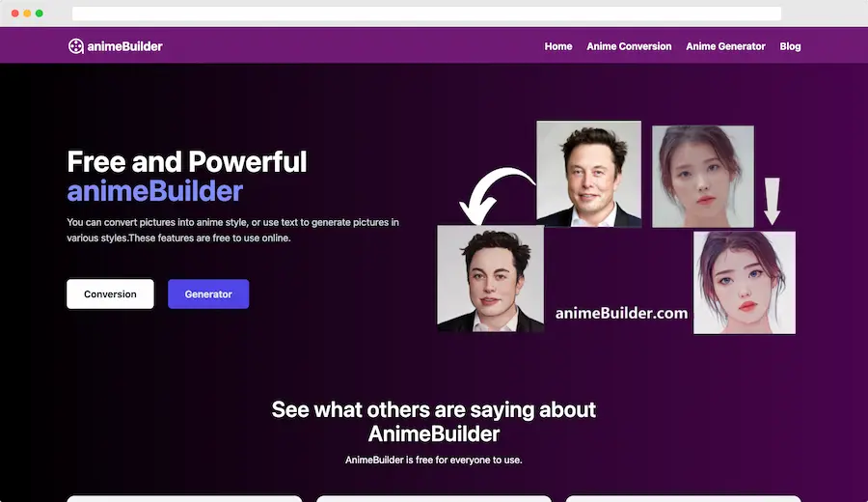Click the animeBuilder.com watermark text
This screenshot has width=868, height=502.
click(621, 313)
